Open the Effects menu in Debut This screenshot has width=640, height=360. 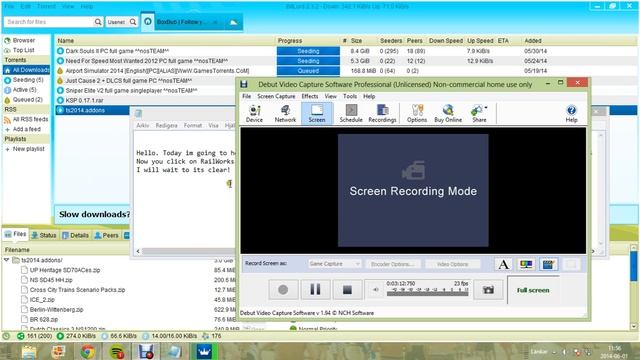pyautogui.click(x=310, y=96)
